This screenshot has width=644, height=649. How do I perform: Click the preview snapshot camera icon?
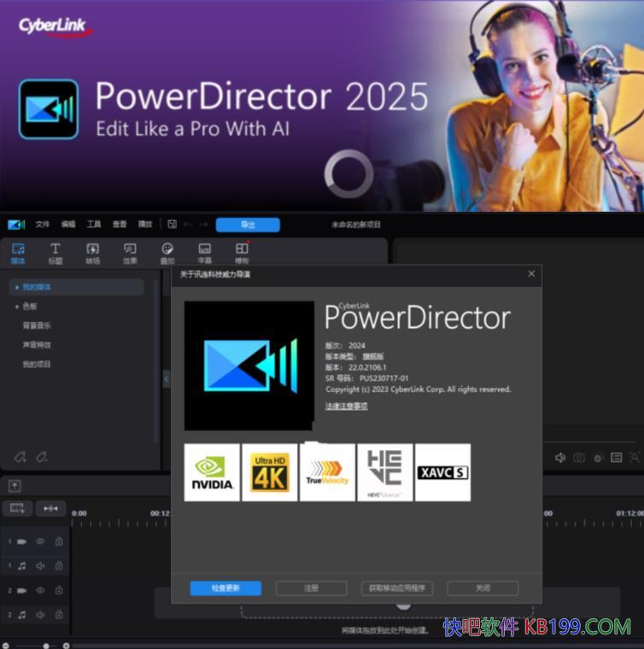tap(579, 458)
